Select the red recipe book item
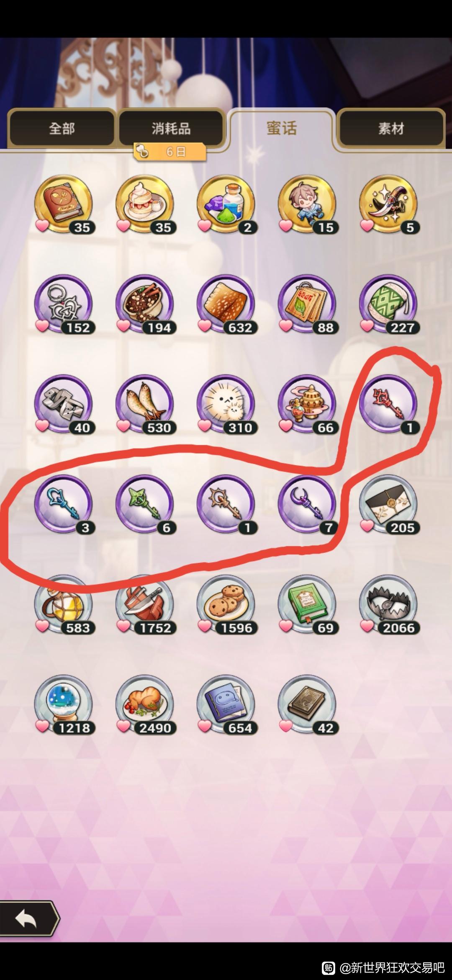Screen dimensions: 452x980 64,204
